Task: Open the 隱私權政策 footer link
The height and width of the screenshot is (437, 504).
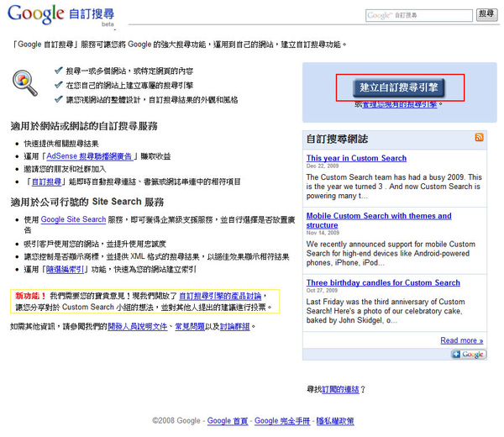Action: 335,420
